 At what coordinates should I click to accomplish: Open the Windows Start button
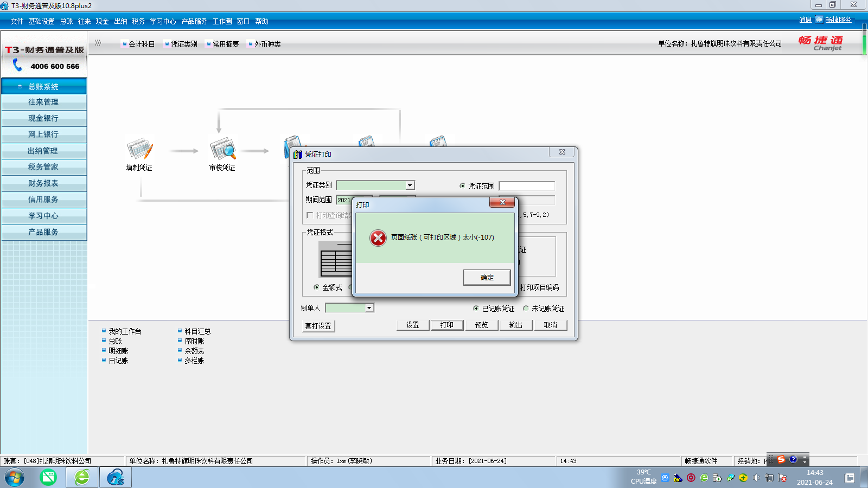coord(15,478)
